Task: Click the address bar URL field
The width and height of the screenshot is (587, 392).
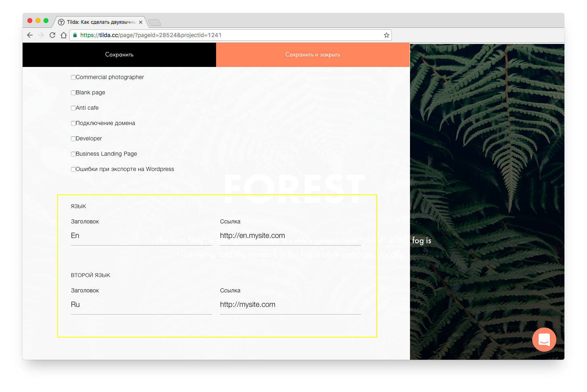Action: coord(231,35)
